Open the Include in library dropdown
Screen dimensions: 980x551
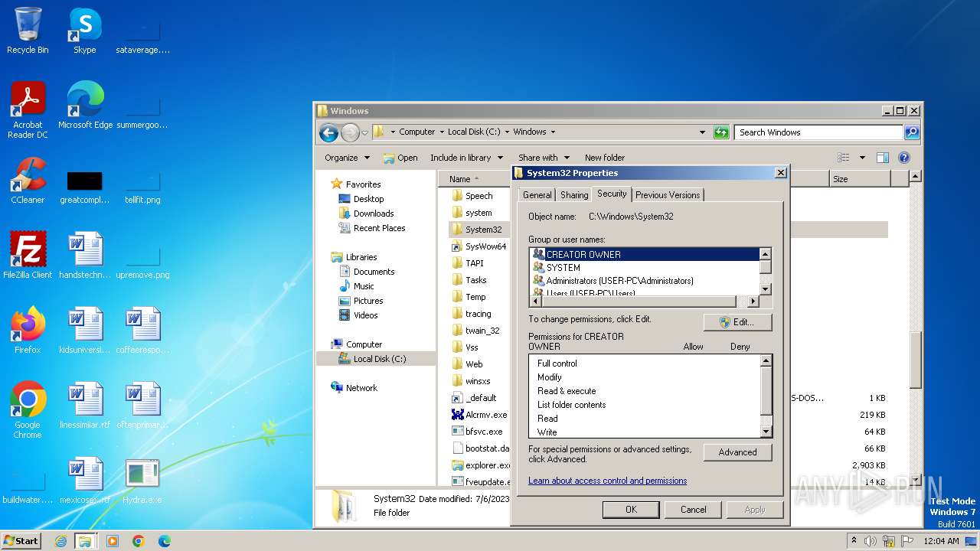[467, 158]
